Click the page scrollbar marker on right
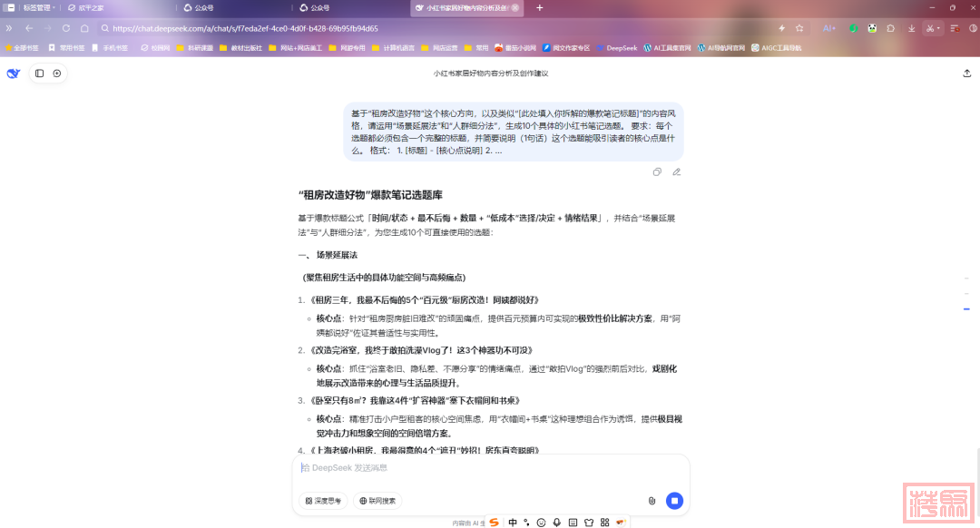Viewport: 980px width, 528px height. (965, 309)
